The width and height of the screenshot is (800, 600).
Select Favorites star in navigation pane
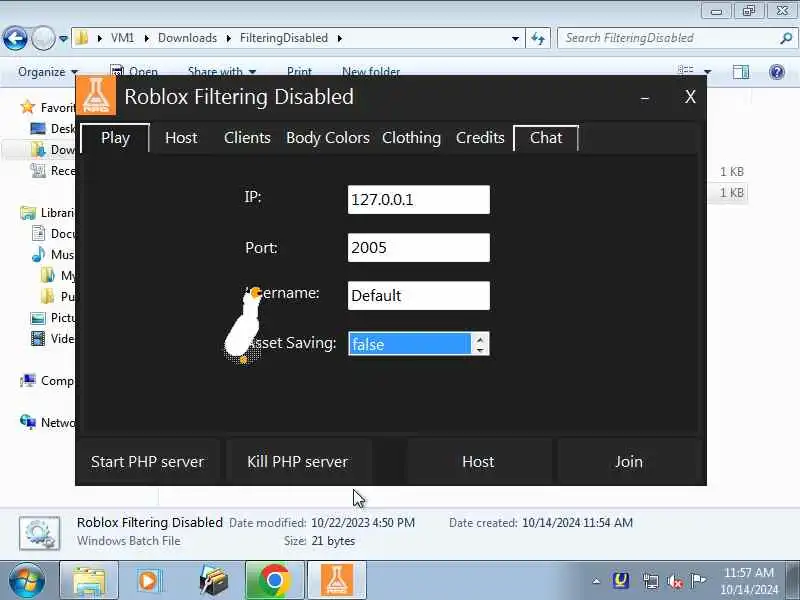click(28, 107)
